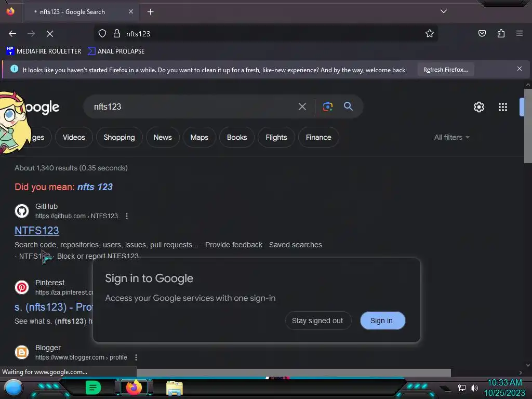Screen dimensions: 532x399
Task: Switch to the Maps filter
Action: click(199, 137)
